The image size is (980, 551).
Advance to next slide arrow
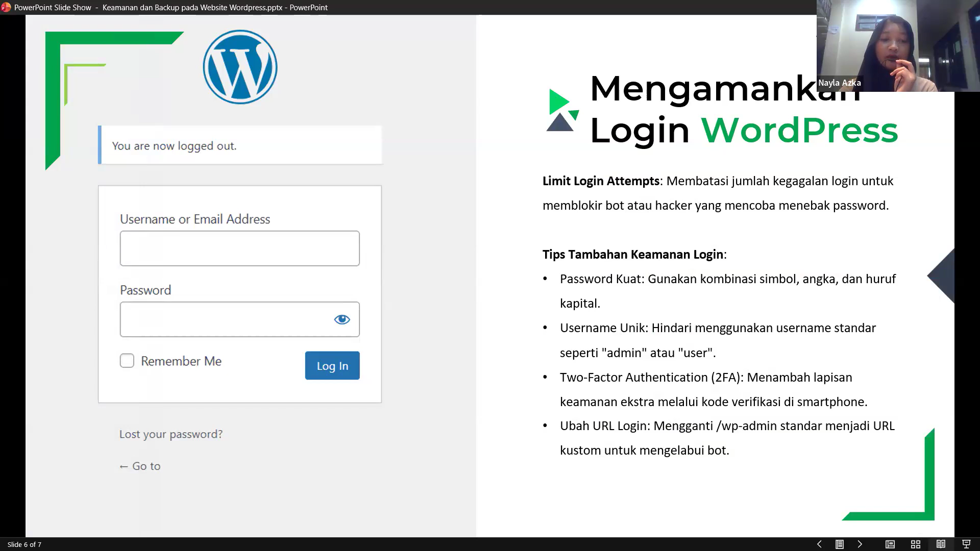[x=860, y=544]
